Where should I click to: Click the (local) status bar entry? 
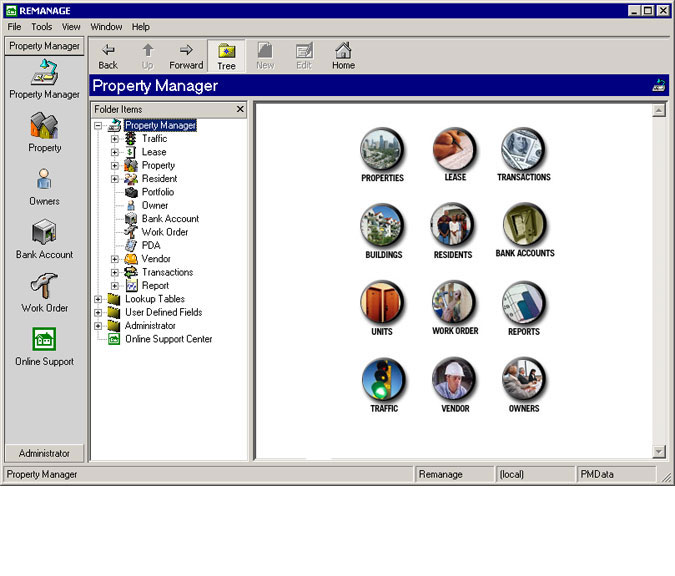pyautogui.click(x=535, y=474)
